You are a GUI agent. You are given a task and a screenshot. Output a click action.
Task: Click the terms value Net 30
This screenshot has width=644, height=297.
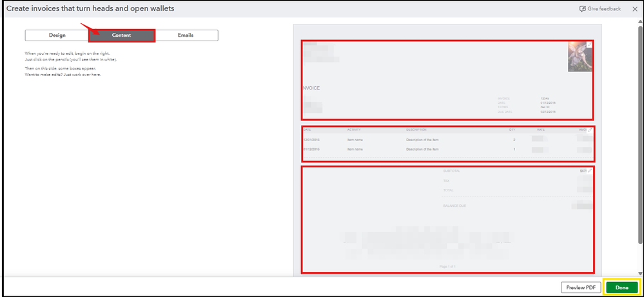(545, 107)
